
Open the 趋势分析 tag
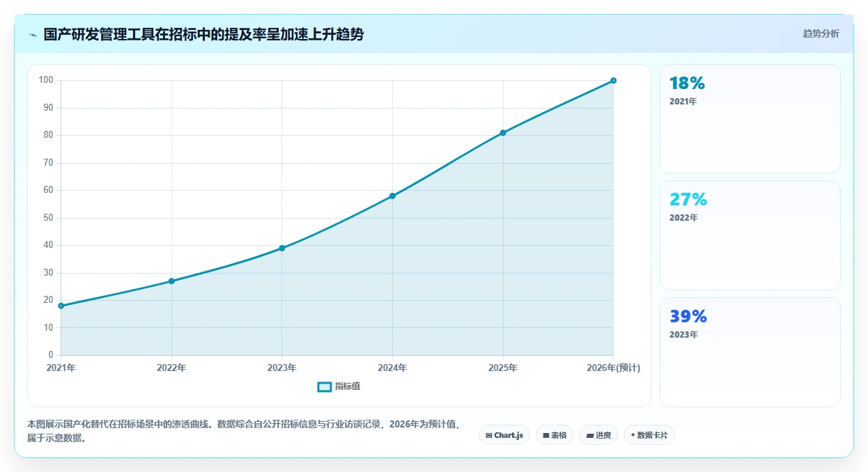click(x=821, y=34)
